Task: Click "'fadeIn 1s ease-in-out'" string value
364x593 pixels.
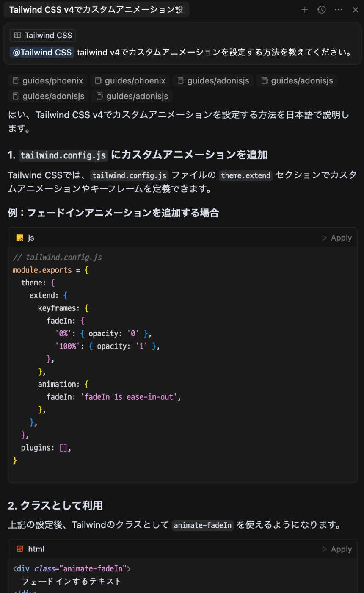Action: tap(129, 397)
